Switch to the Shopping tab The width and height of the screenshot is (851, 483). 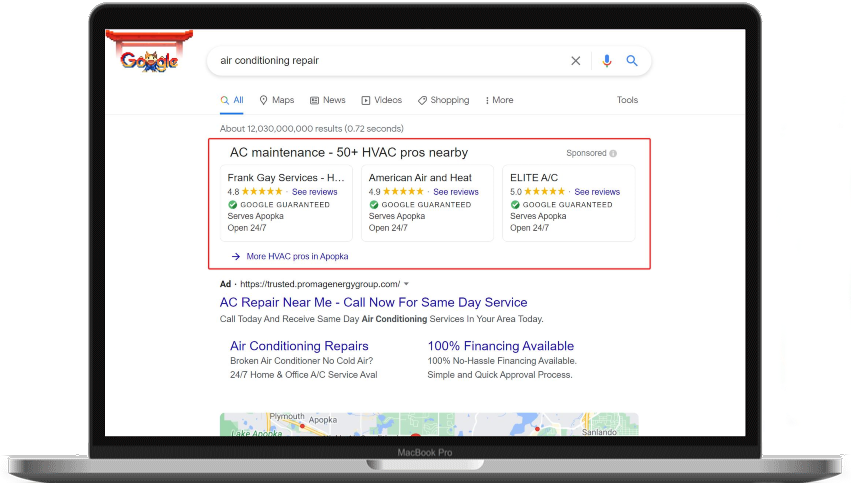(x=443, y=100)
